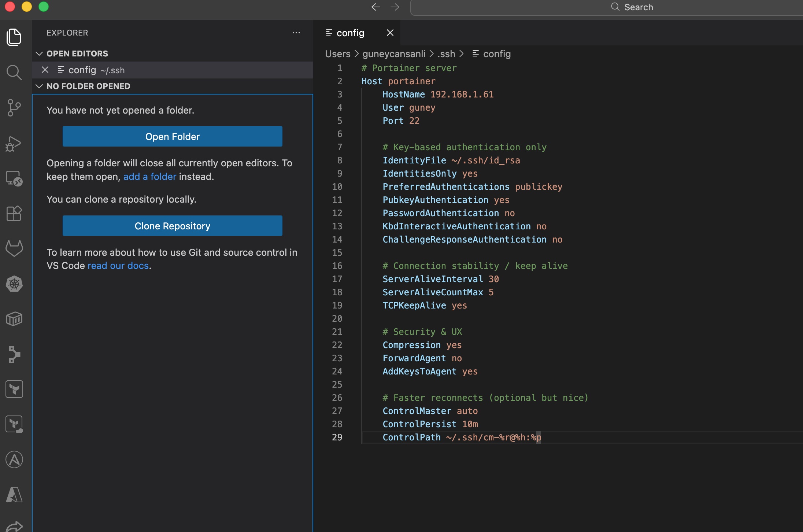Collapse the NO FOLDER OPENED section
Image resolution: width=803 pixels, height=532 pixels.
(x=40, y=86)
